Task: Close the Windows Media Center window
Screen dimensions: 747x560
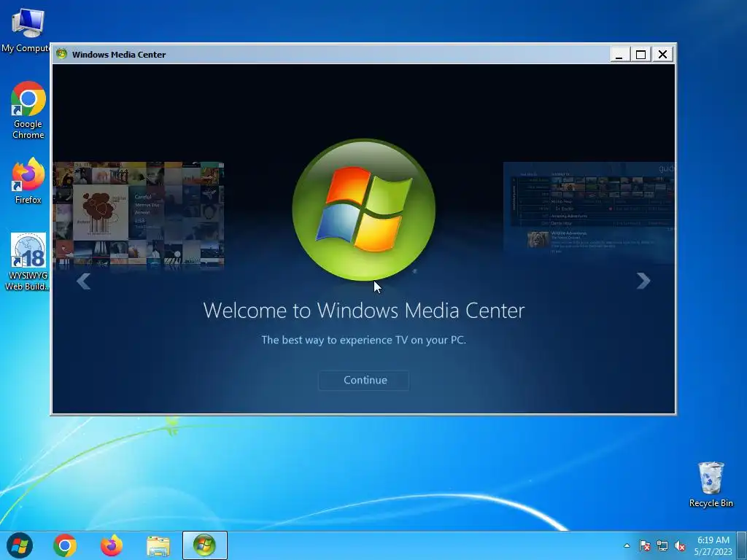Action: pos(662,54)
